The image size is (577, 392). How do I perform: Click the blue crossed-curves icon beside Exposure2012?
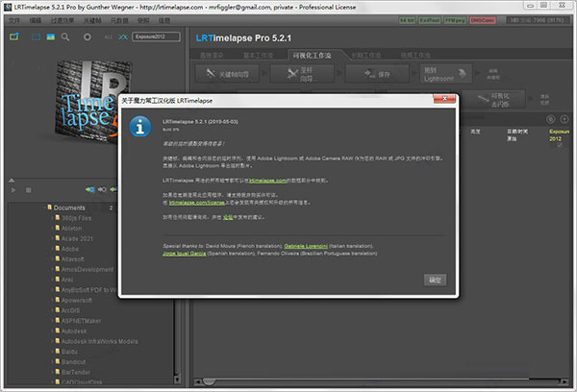point(123,37)
